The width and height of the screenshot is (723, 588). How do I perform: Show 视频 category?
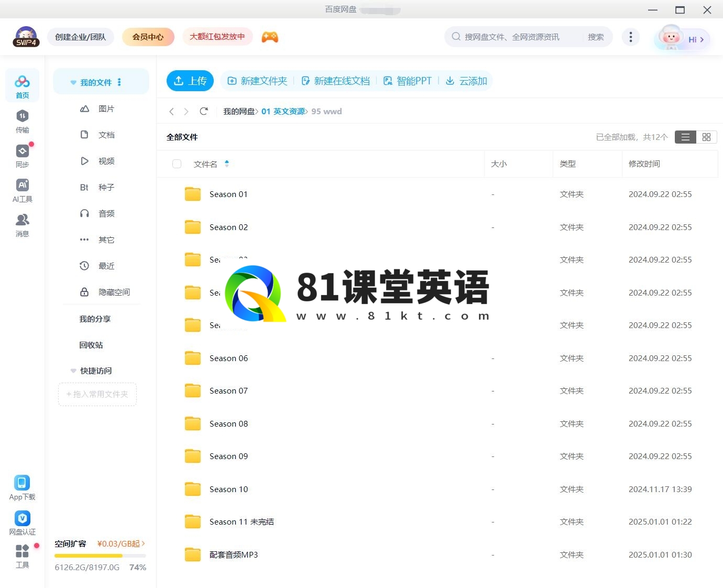tap(97, 161)
